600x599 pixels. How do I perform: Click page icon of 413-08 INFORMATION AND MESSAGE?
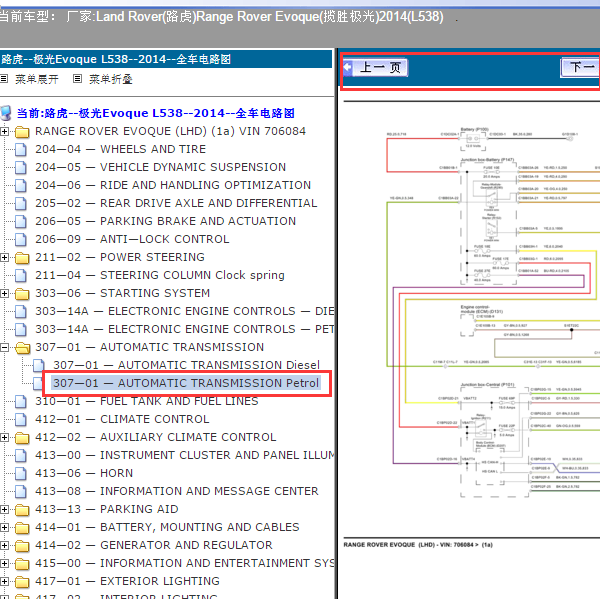21,491
